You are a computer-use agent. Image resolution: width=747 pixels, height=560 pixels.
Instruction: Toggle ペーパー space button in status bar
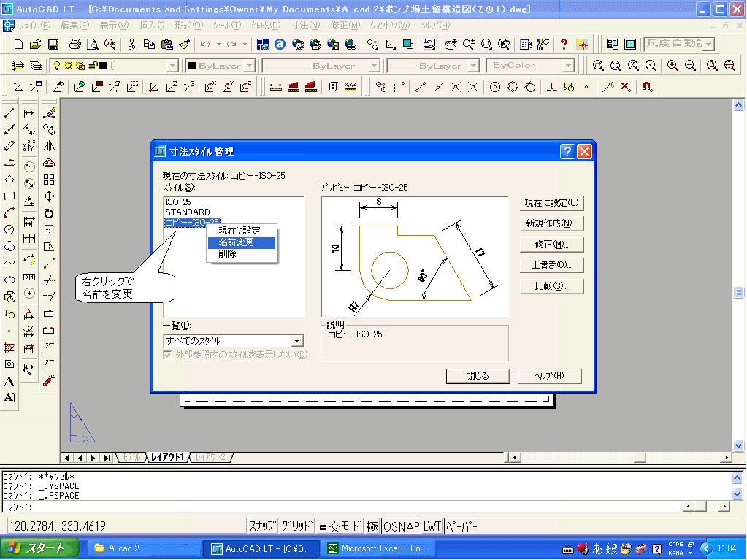point(461,526)
